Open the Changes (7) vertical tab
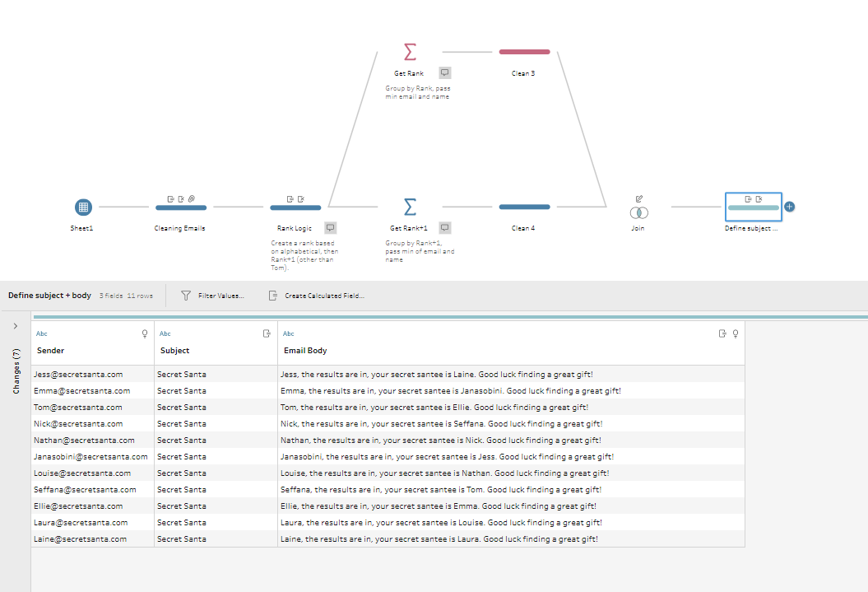The image size is (868, 592). click(16, 371)
